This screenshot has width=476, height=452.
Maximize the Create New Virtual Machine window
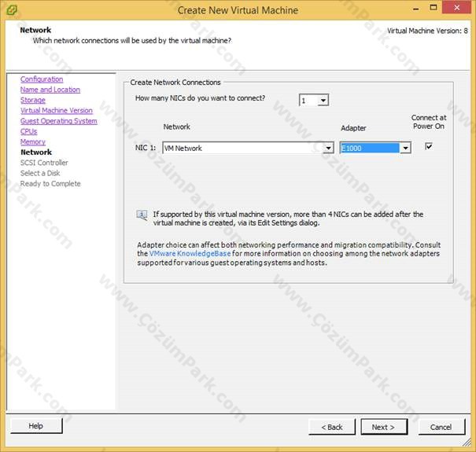(x=434, y=8)
